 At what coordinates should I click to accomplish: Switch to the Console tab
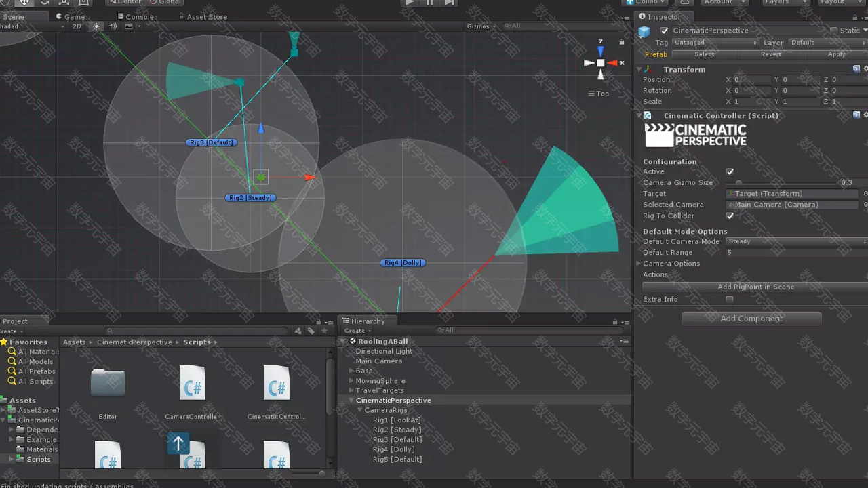[x=139, y=17]
